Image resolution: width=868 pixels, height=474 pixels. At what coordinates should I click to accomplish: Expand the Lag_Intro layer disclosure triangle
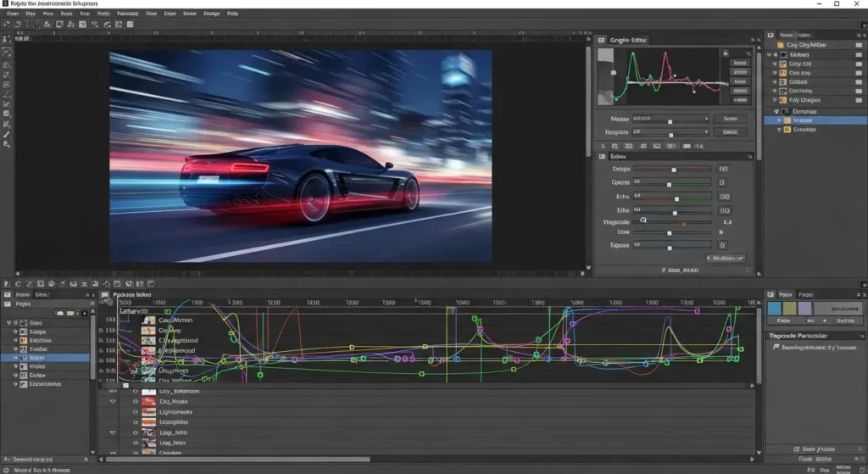click(113, 432)
